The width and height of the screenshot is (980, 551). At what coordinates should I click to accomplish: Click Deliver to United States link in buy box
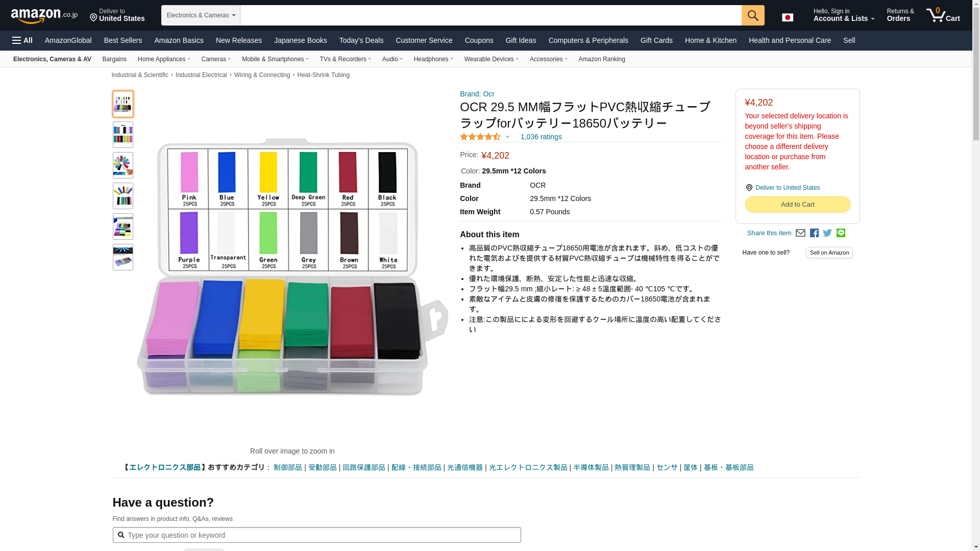(787, 188)
